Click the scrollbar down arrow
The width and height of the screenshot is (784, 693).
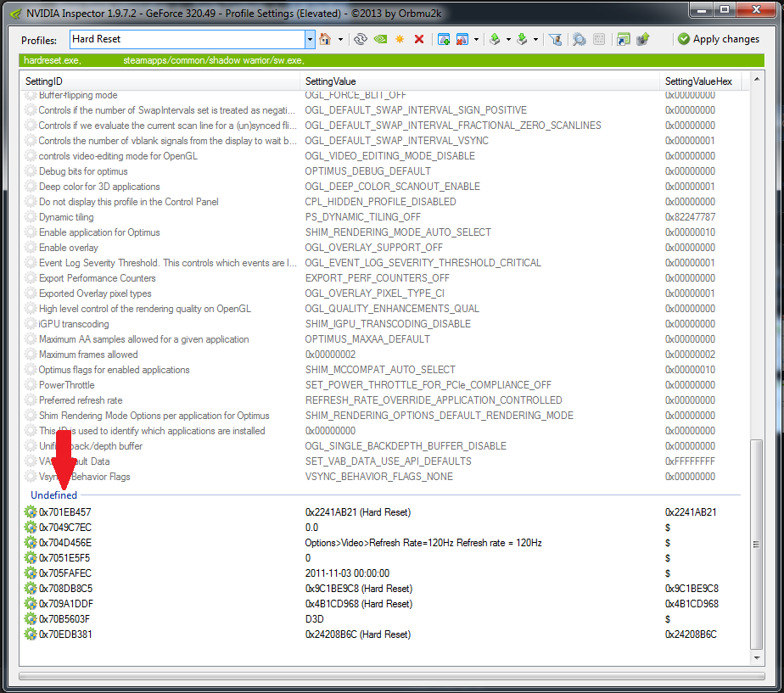757,658
